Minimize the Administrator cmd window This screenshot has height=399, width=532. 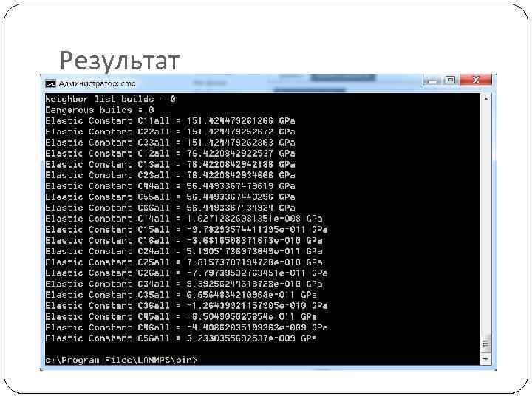click(x=432, y=81)
